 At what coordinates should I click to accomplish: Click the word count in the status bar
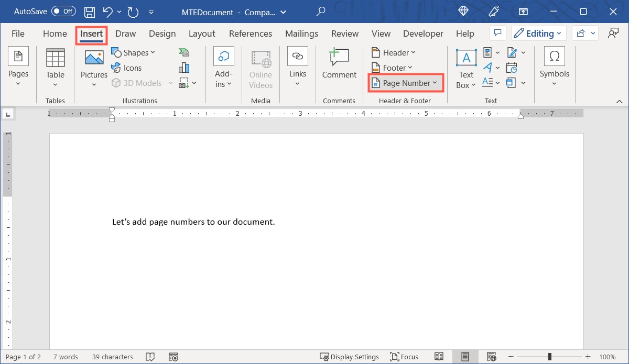click(x=66, y=357)
